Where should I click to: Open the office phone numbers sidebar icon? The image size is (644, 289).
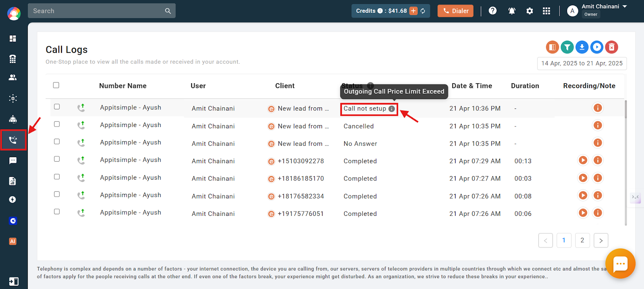[13, 59]
